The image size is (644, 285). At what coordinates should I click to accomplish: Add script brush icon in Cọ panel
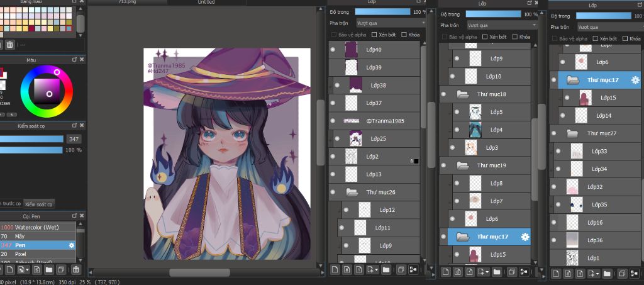click(37, 270)
